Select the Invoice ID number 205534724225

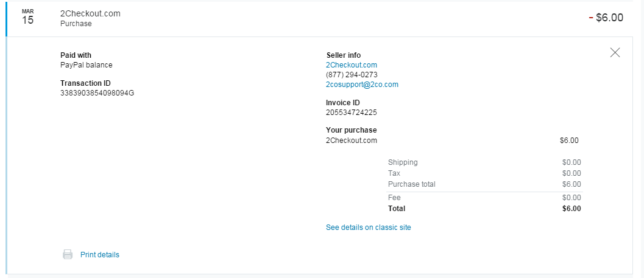coord(351,113)
